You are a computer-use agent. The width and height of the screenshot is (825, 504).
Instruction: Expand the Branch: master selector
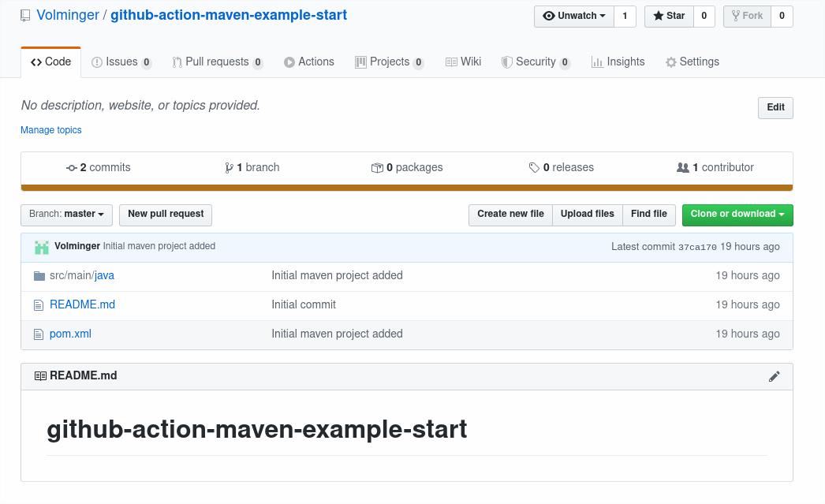(66, 215)
